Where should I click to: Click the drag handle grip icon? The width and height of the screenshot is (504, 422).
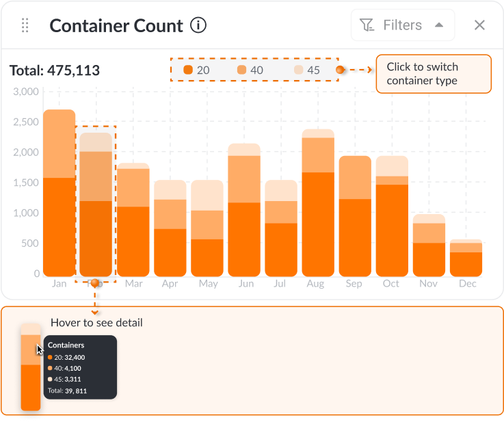(25, 25)
